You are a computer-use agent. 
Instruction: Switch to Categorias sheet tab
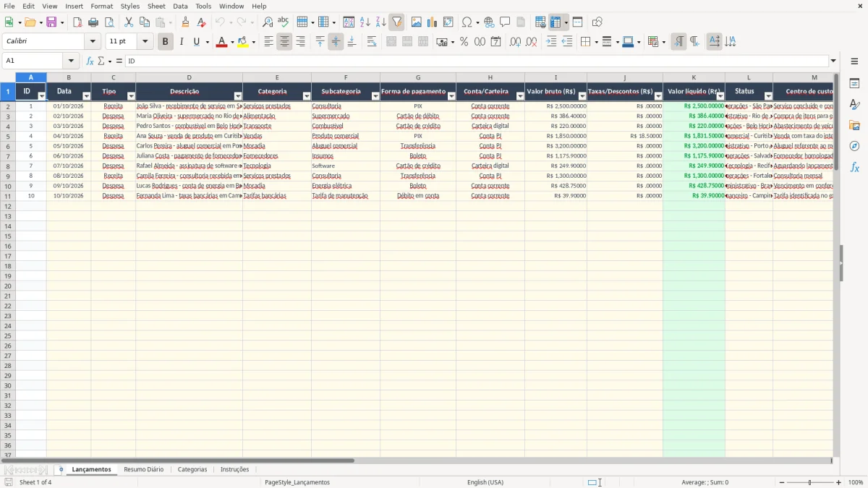(192, 469)
